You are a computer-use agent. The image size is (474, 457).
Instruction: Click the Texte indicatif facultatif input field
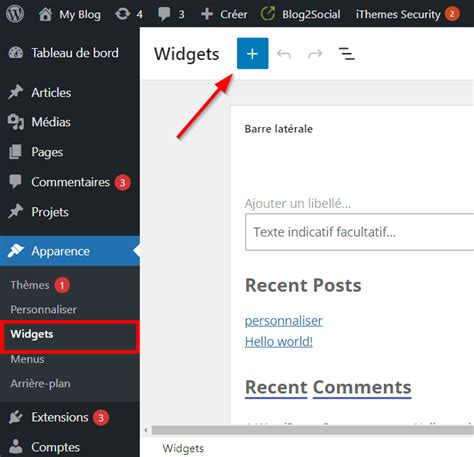click(359, 232)
